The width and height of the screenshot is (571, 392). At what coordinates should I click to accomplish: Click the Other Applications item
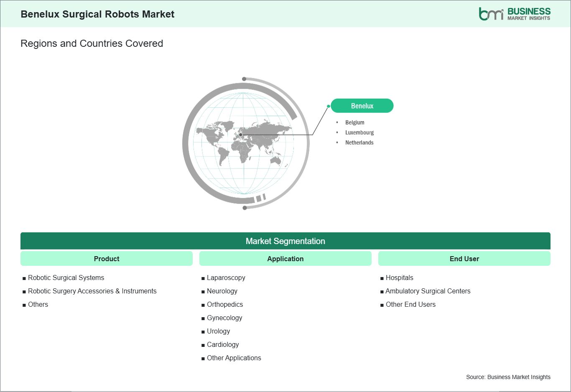coord(234,358)
